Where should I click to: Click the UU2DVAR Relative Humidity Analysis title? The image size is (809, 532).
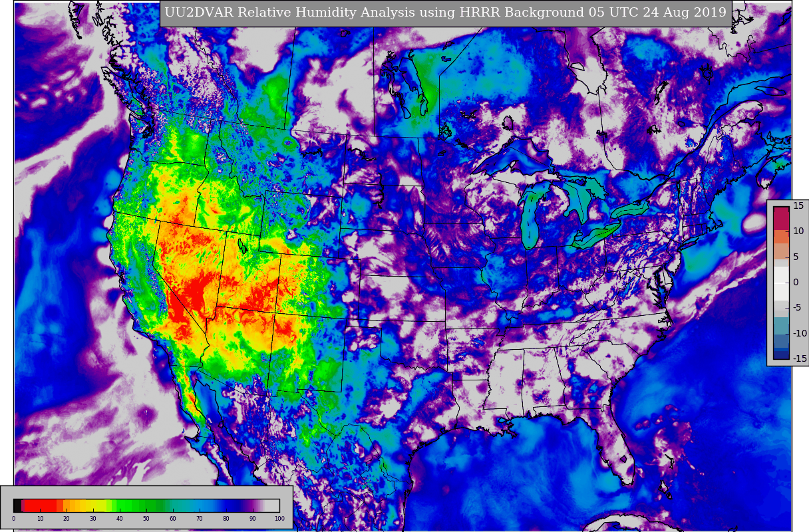point(446,13)
